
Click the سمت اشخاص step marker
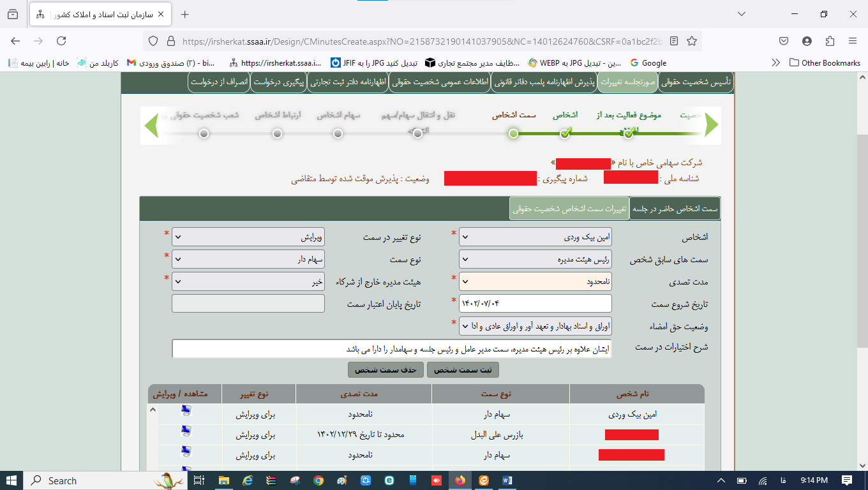click(514, 133)
